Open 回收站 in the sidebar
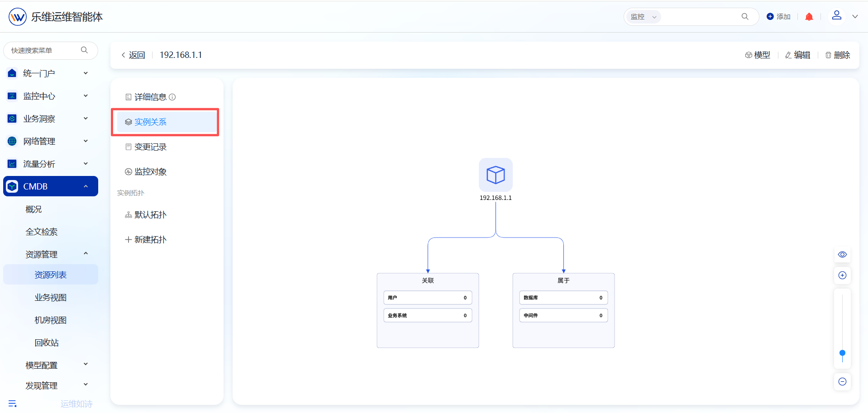Viewport: 868px width, 413px height. [x=47, y=342]
